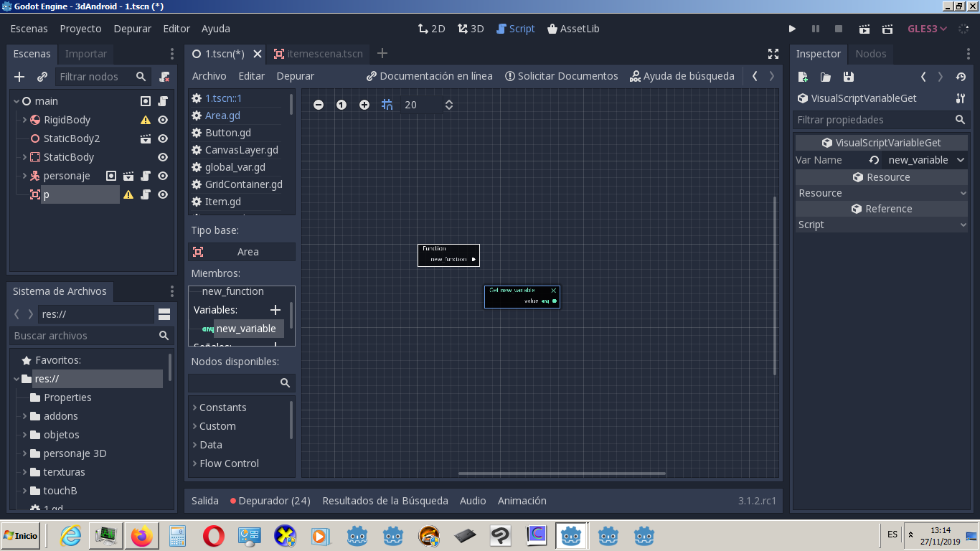980x551 pixels.
Task: Switch to 3D workspace
Action: point(471,29)
